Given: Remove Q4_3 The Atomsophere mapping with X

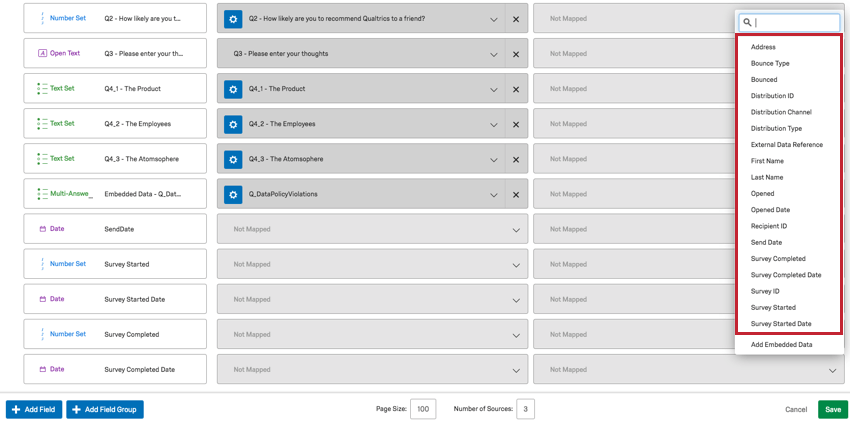Looking at the screenshot, I should coord(516,160).
